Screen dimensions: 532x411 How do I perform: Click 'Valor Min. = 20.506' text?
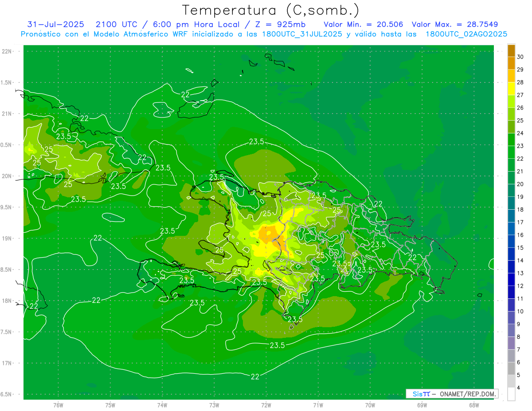tap(364, 24)
